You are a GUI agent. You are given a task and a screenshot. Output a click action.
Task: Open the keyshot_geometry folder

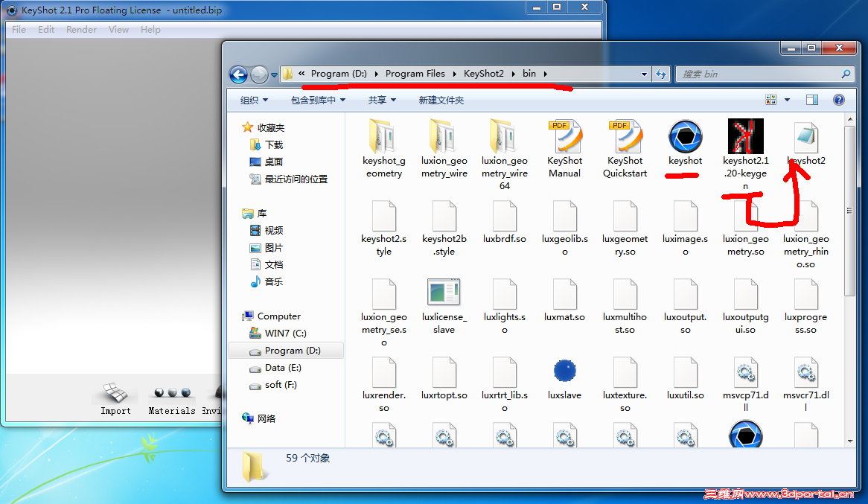(x=383, y=148)
